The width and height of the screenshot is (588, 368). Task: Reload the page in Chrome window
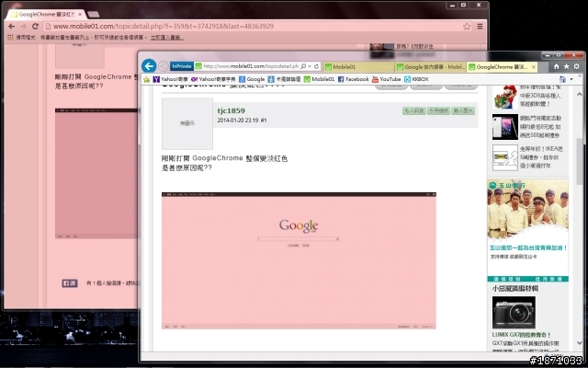pyautogui.click(x=35, y=27)
